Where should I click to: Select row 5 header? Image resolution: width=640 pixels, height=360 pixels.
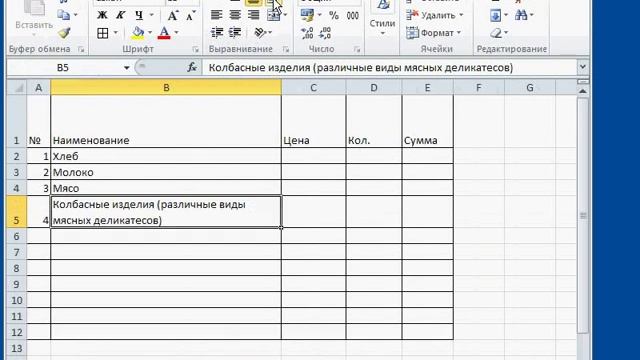point(17,212)
